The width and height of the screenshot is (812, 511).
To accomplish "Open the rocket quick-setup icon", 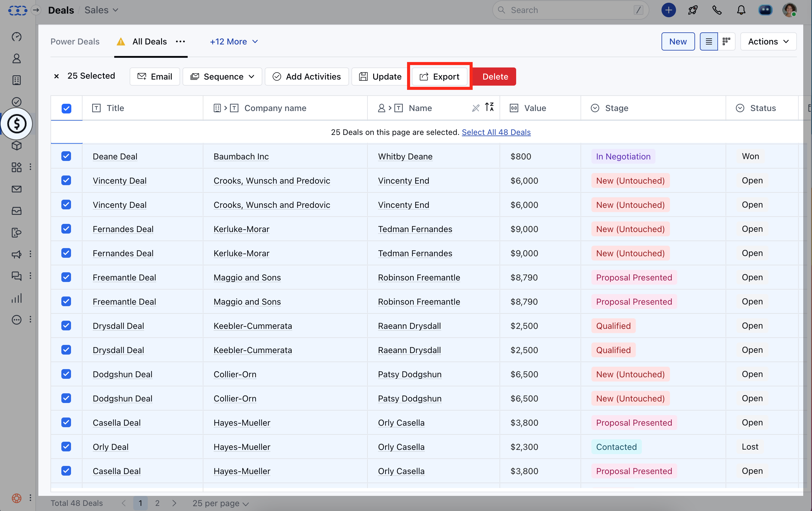I will pyautogui.click(x=693, y=10).
